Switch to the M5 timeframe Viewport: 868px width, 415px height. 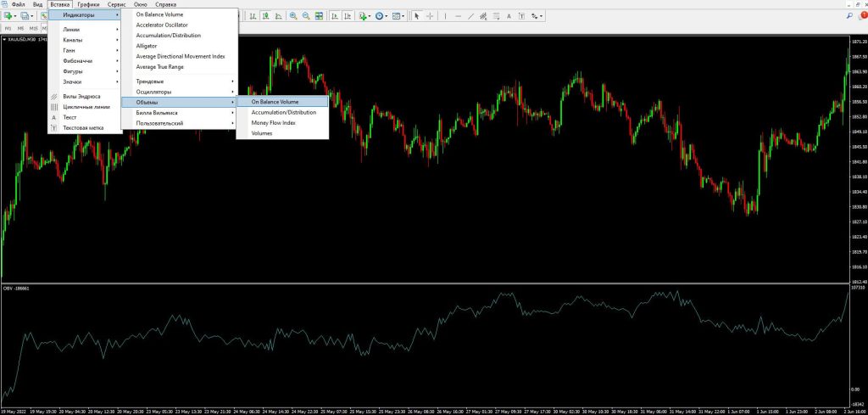coord(20,28)
